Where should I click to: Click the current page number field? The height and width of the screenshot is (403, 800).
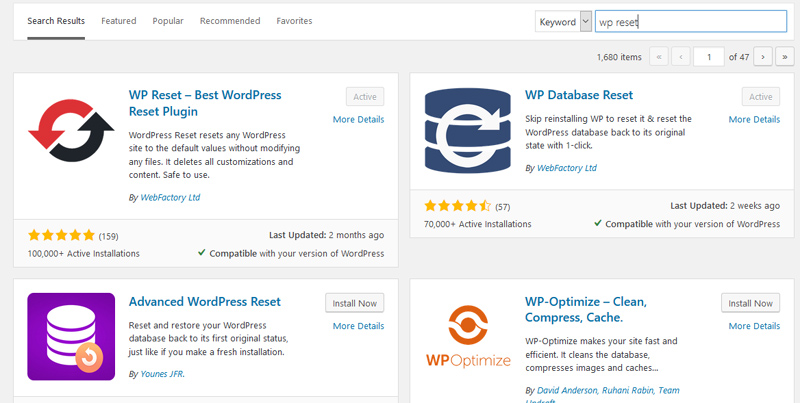coord(709,57)
